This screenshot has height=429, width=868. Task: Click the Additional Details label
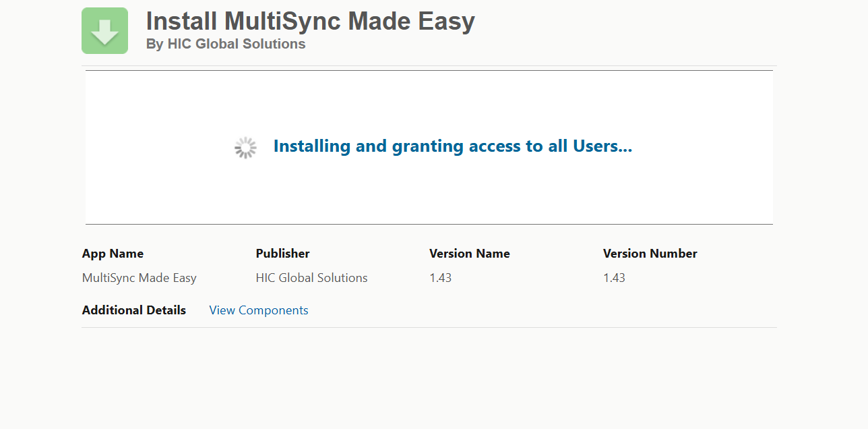[x=134, y=310]
